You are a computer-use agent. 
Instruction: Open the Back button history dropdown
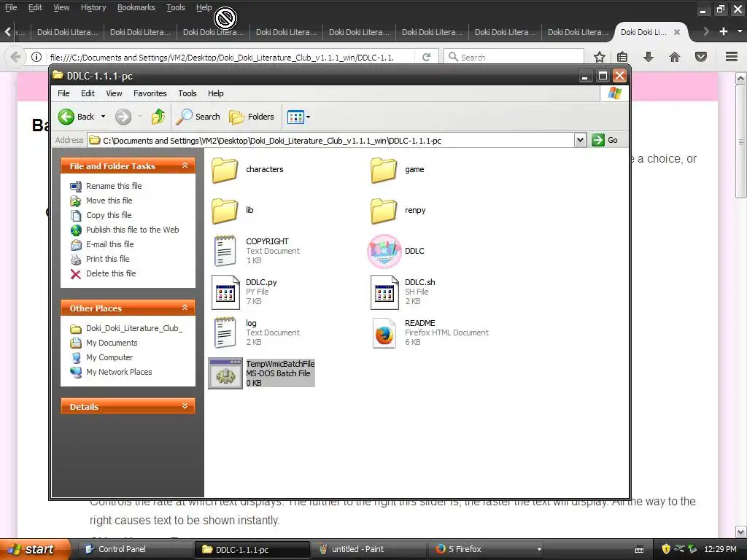[103, 117]
